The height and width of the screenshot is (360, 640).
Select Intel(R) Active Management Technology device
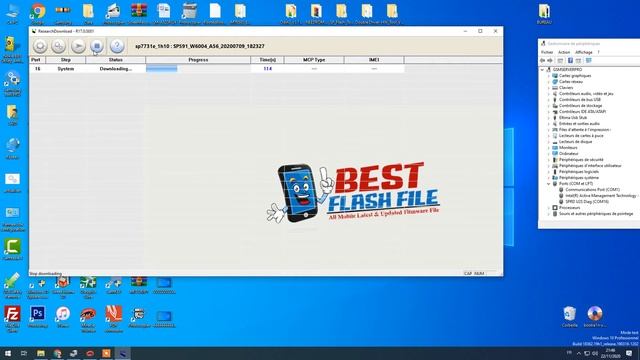pyautogui.click(x=601, y=196)
